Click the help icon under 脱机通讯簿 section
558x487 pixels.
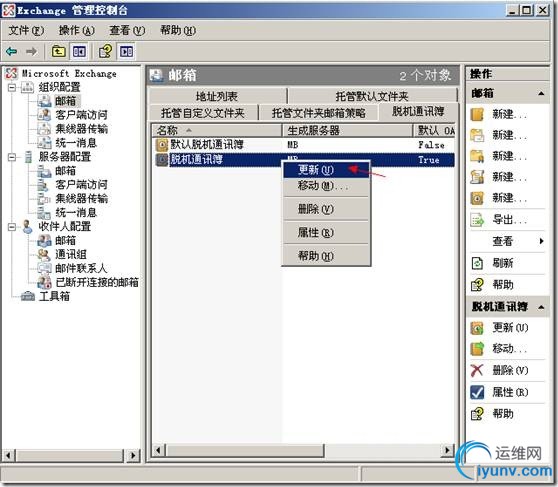(477, 414)
